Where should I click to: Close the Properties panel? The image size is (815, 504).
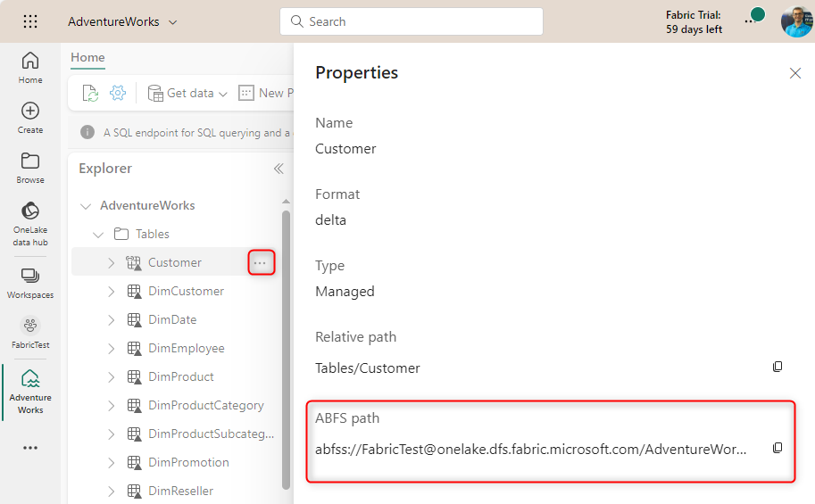click(x=794, y=73)
